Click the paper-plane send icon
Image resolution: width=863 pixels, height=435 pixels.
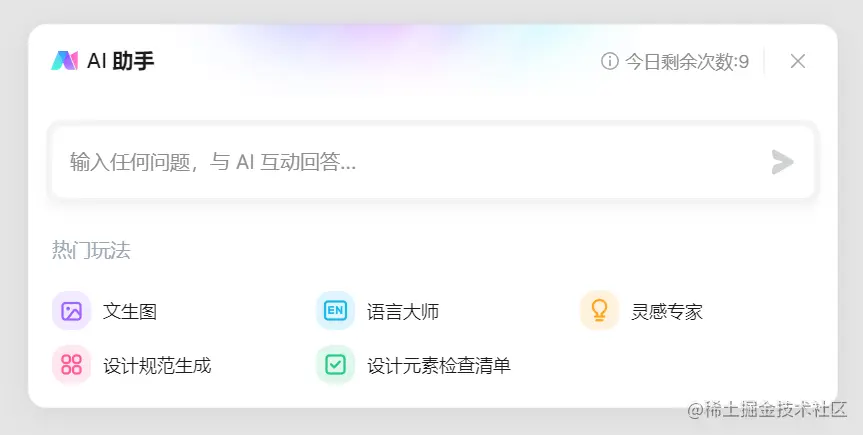click(782, 162)
